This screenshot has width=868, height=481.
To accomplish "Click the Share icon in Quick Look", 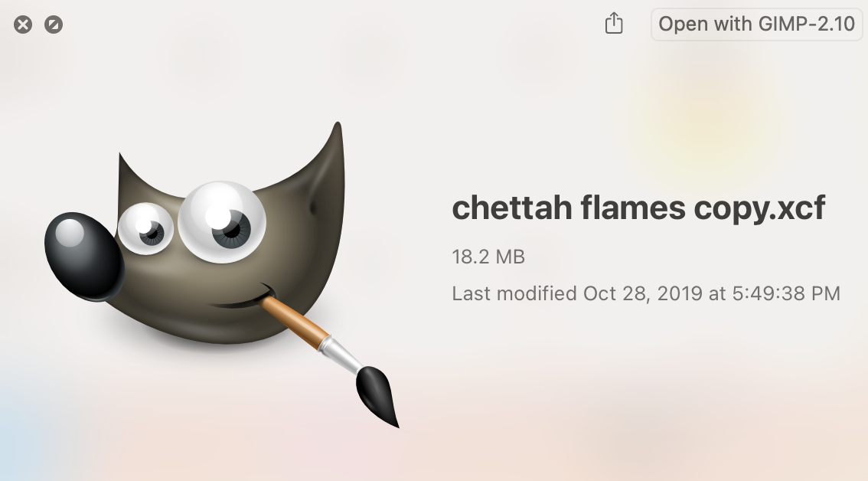I will pos(613,23).
